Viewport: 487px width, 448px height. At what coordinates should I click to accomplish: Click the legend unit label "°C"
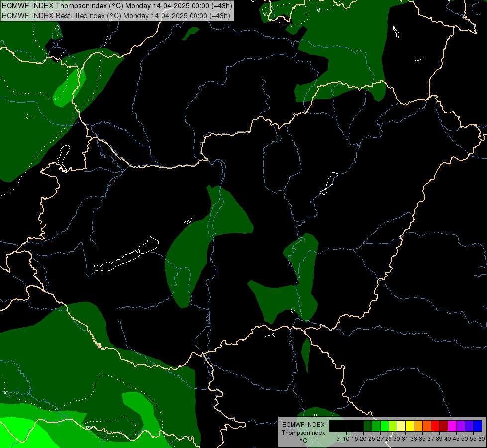[304, 441]
